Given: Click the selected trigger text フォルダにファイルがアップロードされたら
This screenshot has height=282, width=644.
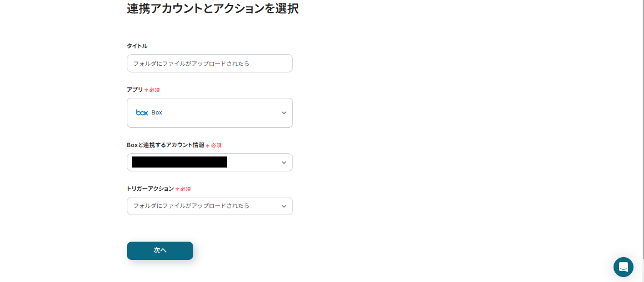Looking at the screenshot, I should coord(191,206).
